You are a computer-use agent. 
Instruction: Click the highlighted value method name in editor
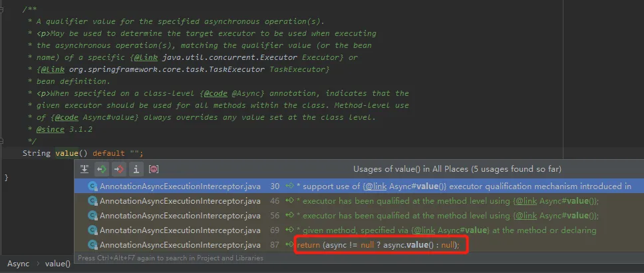click(x=67, y=153)
